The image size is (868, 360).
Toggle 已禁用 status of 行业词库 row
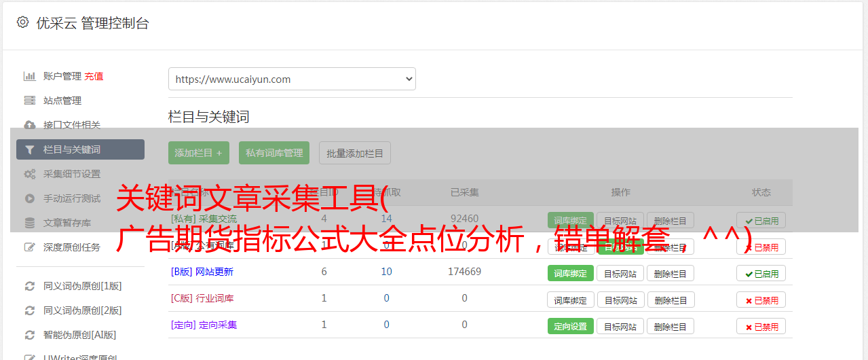pyautogui.click(x=761, y=300)
